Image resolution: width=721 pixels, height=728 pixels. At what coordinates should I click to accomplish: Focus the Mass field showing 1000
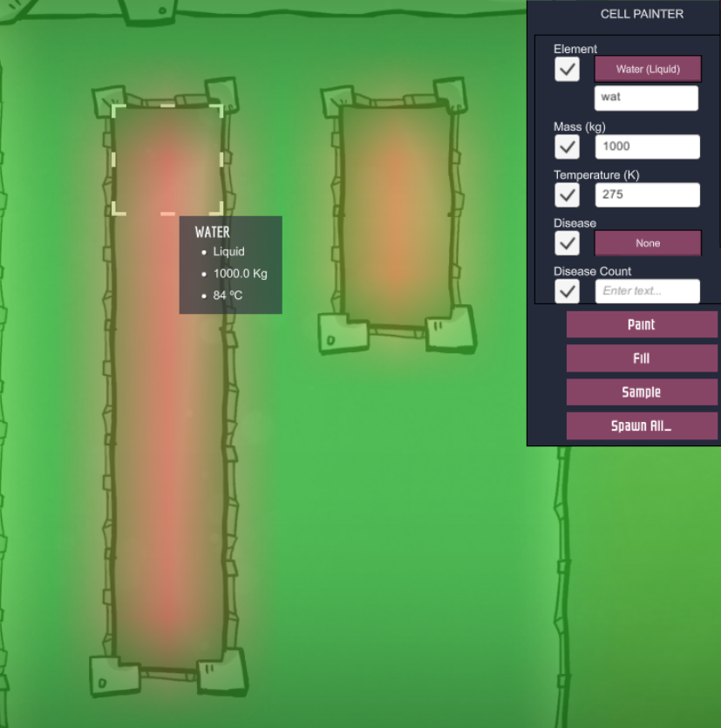point(647,146)
